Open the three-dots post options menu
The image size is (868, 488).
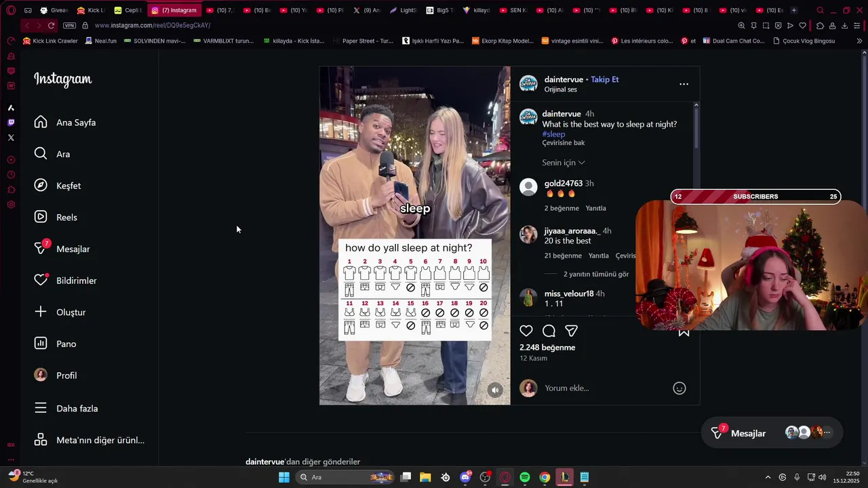point(684,84)
